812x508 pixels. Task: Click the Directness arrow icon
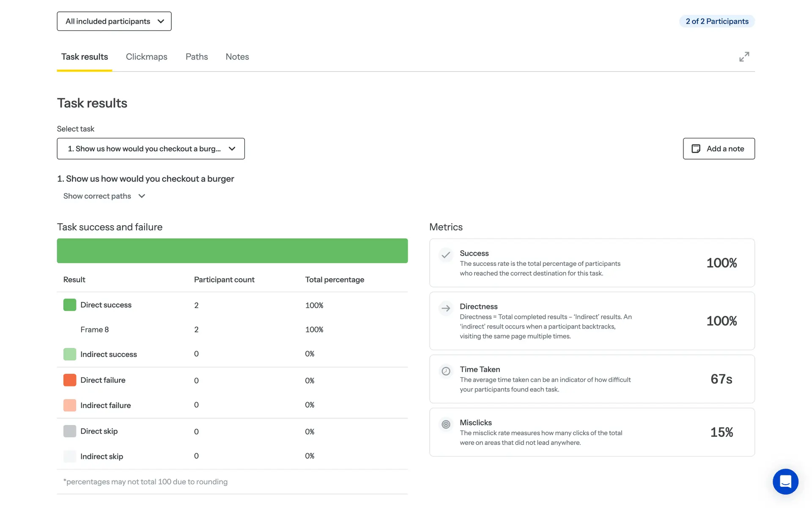pos(445,308)
